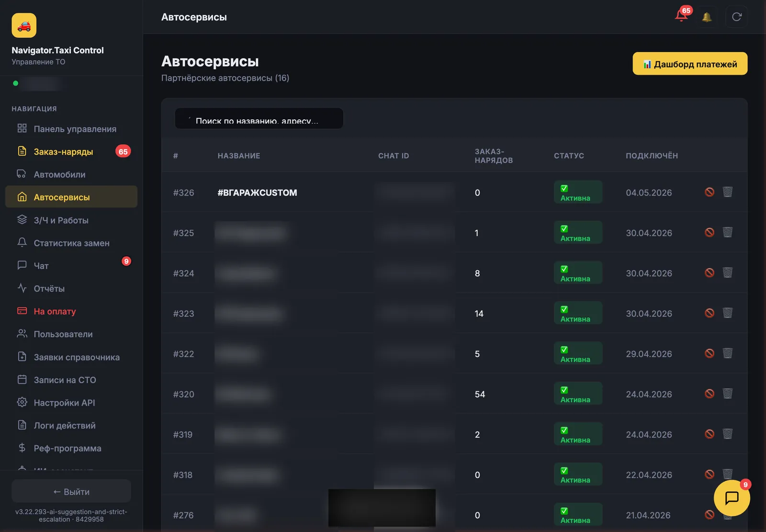Click the #ВГАРАЖCUSTOM service name
Image resolution: width=766 pixels, height=532 pixels.
(258, 192)
